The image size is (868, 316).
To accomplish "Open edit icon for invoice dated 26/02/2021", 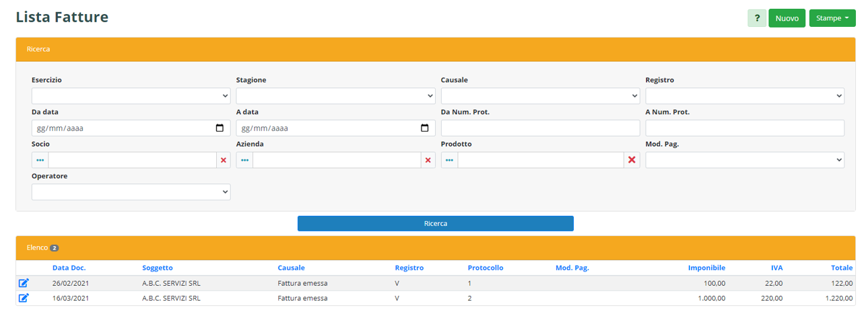I will pos(24,284).
